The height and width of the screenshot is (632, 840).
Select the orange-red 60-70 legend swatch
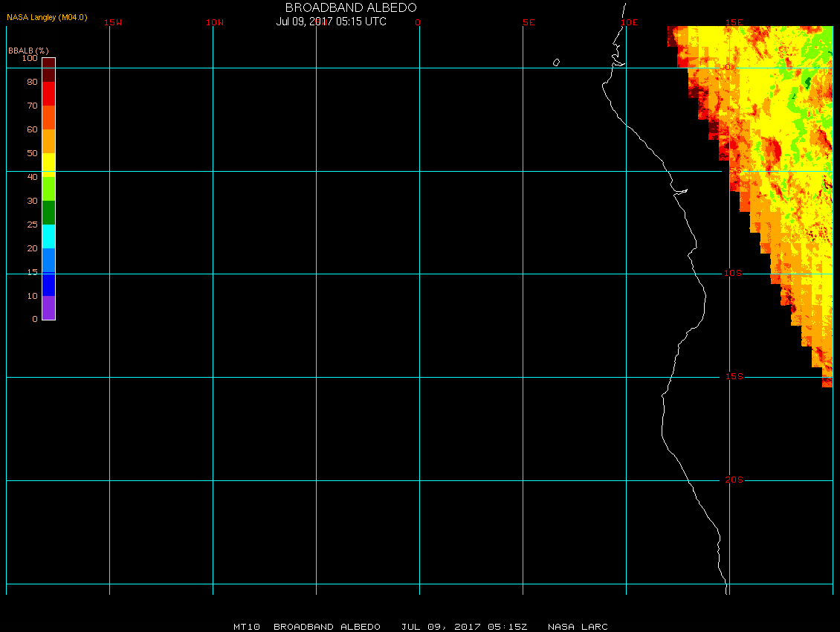pyautogui.click(x=49, y=117)
